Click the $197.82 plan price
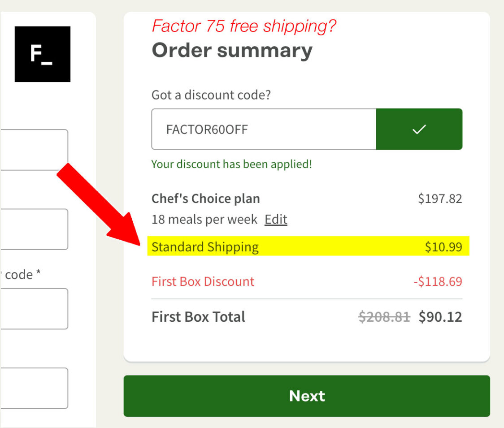 [440, 199]
